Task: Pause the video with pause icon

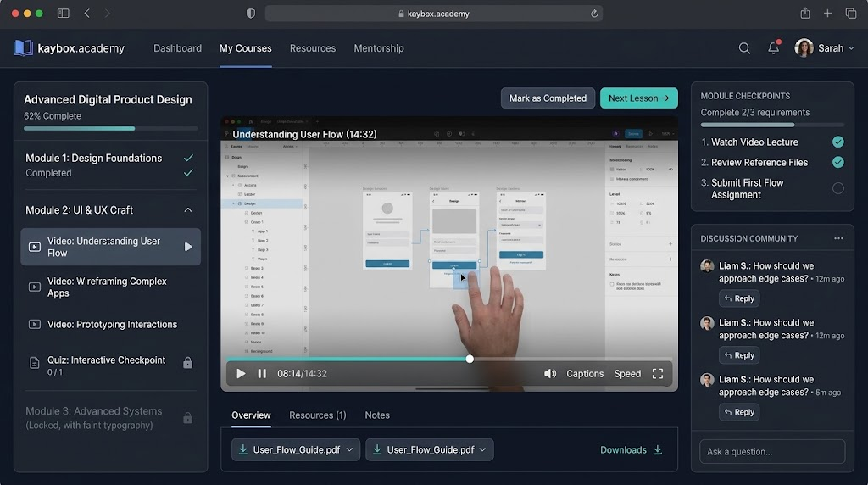Action: point(263,374)
